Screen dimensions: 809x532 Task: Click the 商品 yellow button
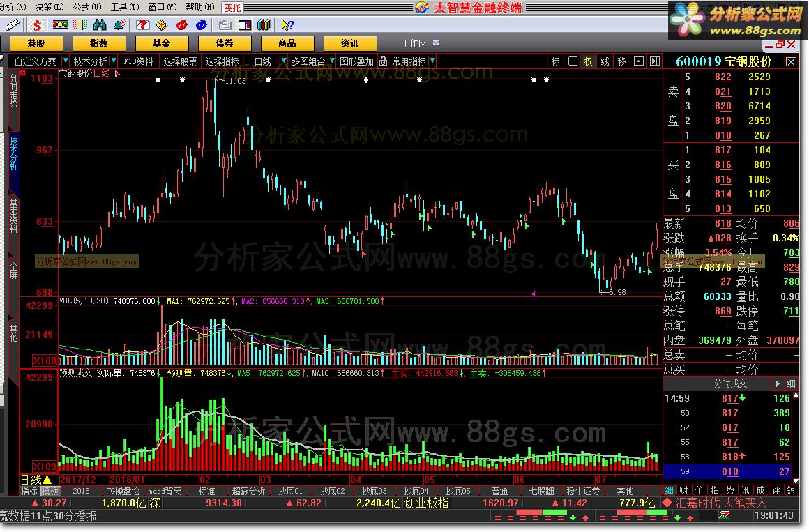click(287, 43)
